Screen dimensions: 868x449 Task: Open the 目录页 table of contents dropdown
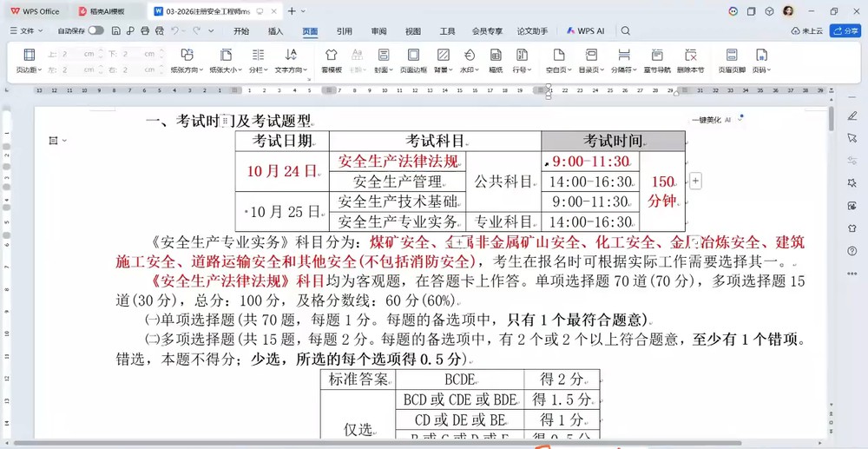coord(592,69)
